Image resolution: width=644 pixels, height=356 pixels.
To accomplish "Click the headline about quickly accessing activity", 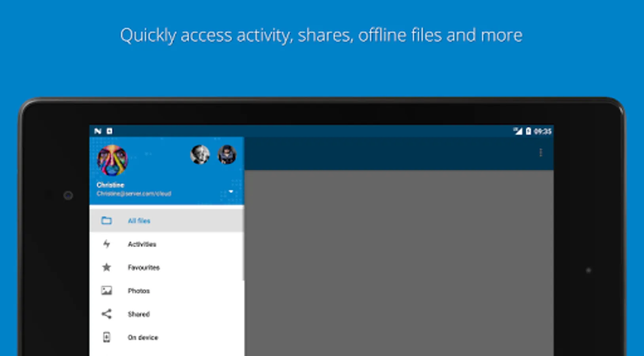I will pyautogui.click(x=321, y=35).
